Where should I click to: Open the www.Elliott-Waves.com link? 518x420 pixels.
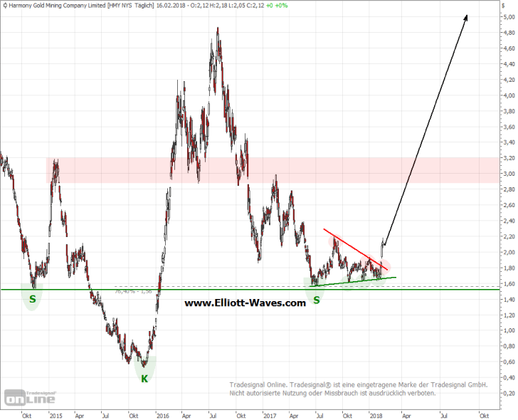click(245, 303)
